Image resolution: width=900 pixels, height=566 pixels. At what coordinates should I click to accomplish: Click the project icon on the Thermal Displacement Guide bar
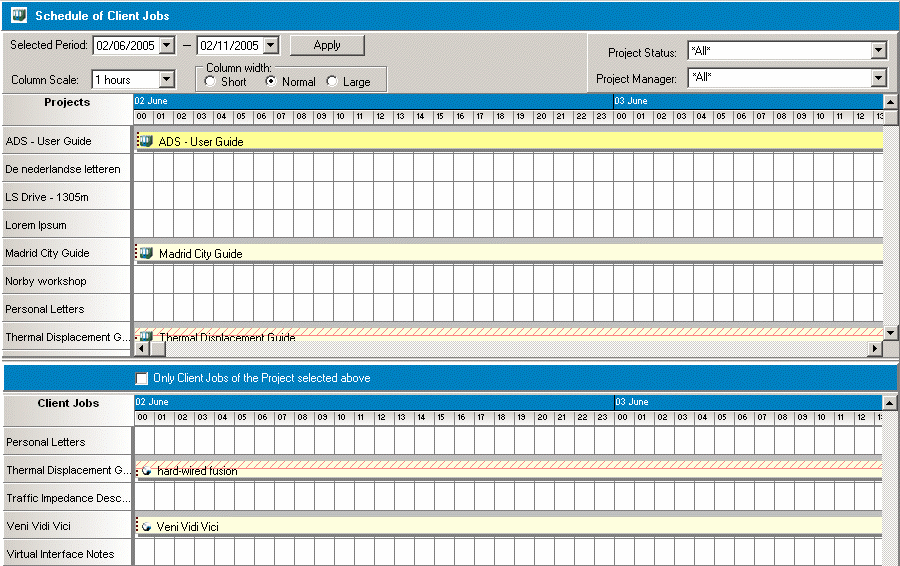(x=146, y=336)
